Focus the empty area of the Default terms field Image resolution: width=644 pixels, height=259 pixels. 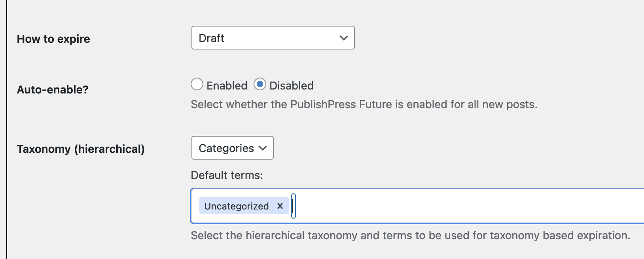pos(455,206)
